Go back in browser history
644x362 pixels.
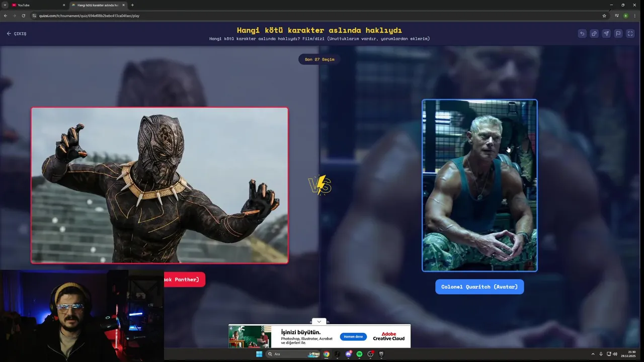pyautogui.click(x=6, y=16)
